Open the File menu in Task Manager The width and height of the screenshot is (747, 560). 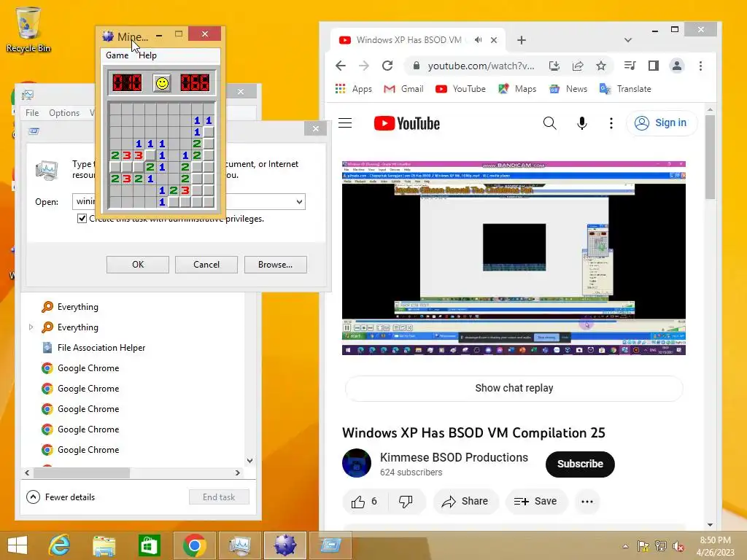pos(32,113)
